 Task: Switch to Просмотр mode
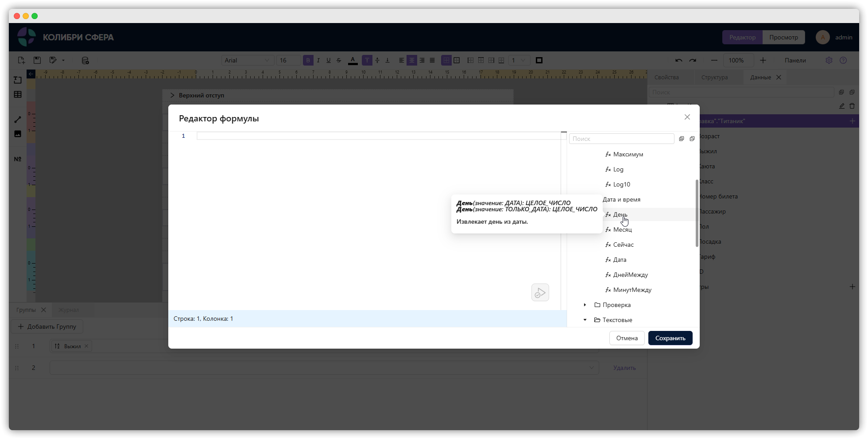coord(783,37)
